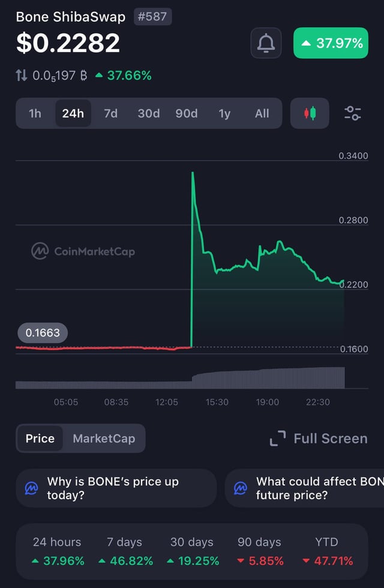Image resolution: width=384 pixels, height=588 pixels.
Task: Switch to candlestick chart view
Action: pos(310,113)
